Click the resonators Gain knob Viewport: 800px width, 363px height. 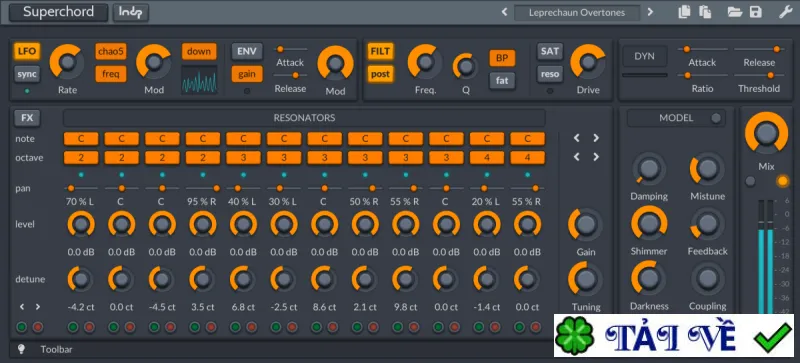click(x=585, y=224)
